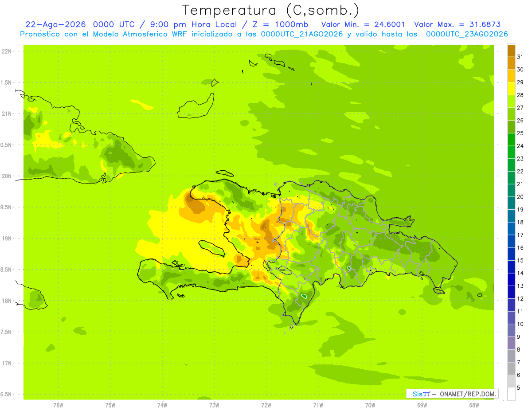Click the legend value "26"
This screenshot has height=411, width=532.
coord(520,121)
